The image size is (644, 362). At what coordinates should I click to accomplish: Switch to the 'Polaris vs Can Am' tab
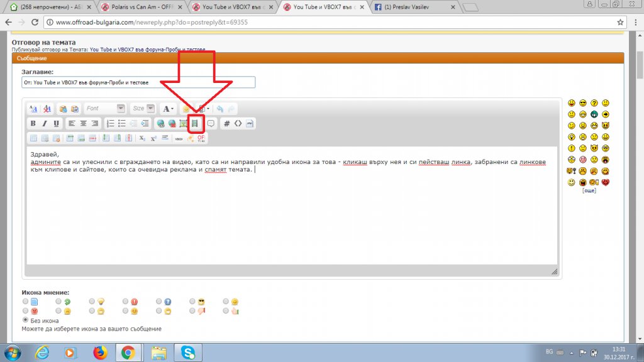point(142,7)
